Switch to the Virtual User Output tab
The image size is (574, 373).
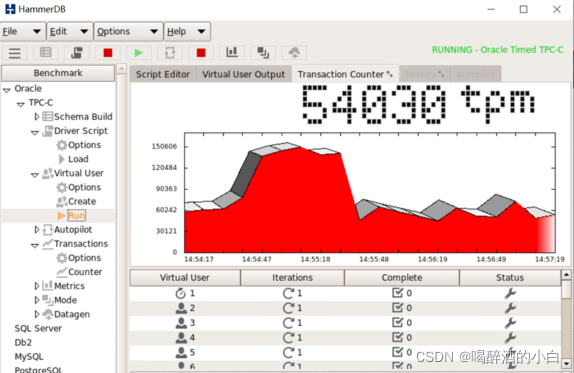tap(243, 74)
